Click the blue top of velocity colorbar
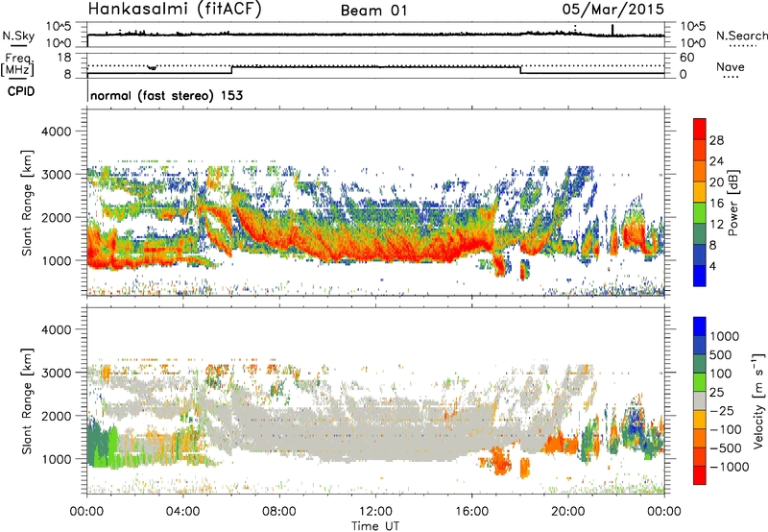 [700, 326]
